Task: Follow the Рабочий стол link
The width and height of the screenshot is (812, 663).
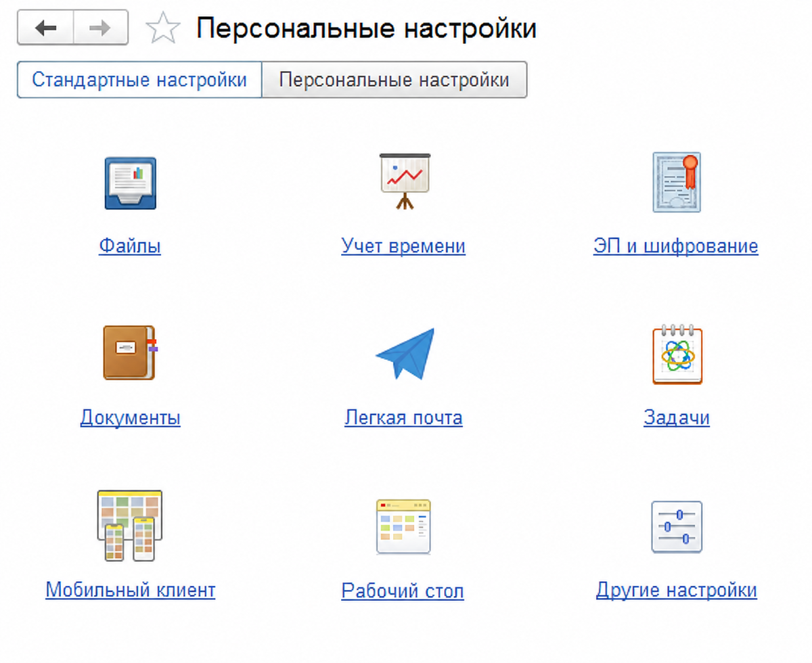Action: [403, 591]
